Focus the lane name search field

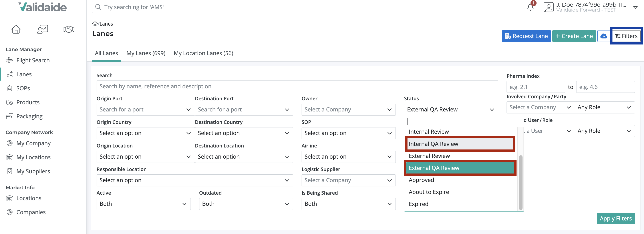click(x=297, y=87)
